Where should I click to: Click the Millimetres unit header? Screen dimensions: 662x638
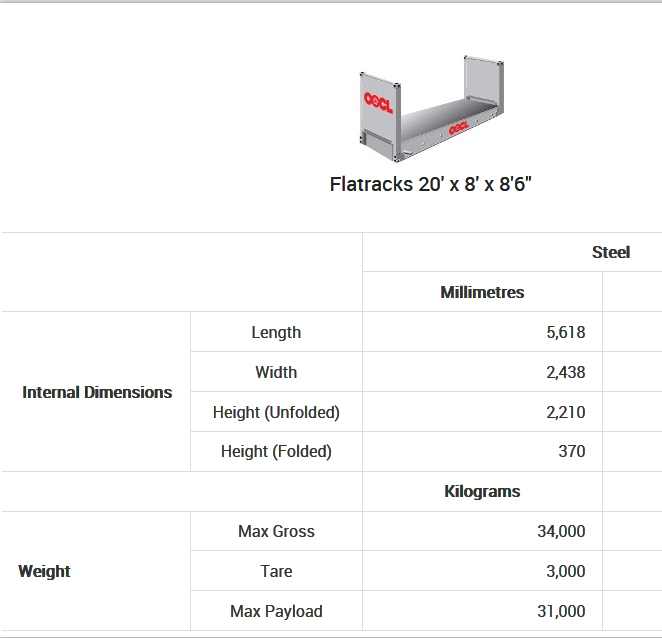point(482,292)
